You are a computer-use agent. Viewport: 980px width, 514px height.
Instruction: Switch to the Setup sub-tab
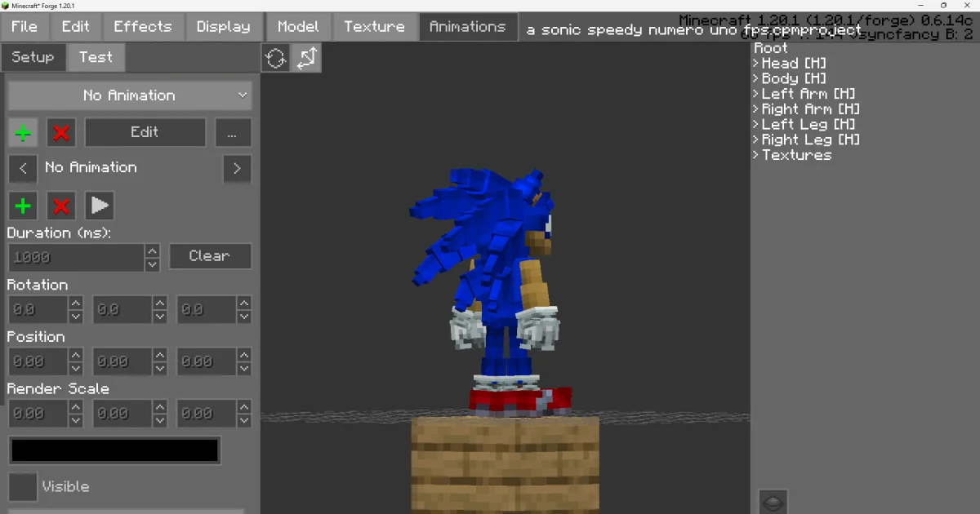coord(33,57)
